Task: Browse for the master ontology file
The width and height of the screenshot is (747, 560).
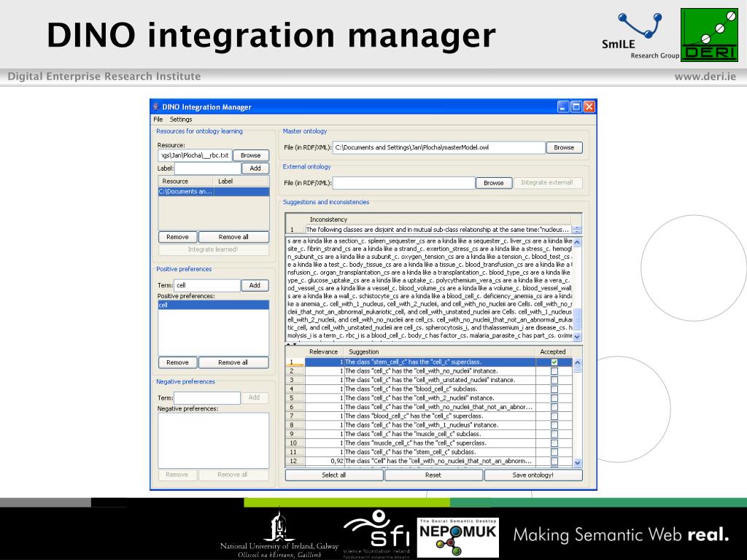Action: [564, 147]
